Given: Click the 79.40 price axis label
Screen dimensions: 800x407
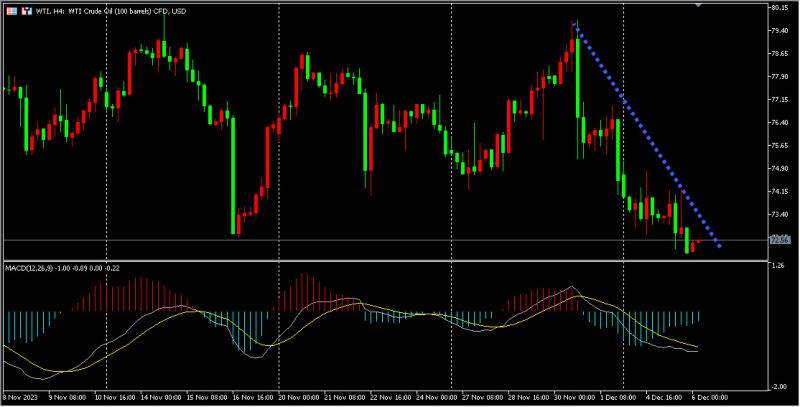Looking at the screenshot, I should pos(780,31).
